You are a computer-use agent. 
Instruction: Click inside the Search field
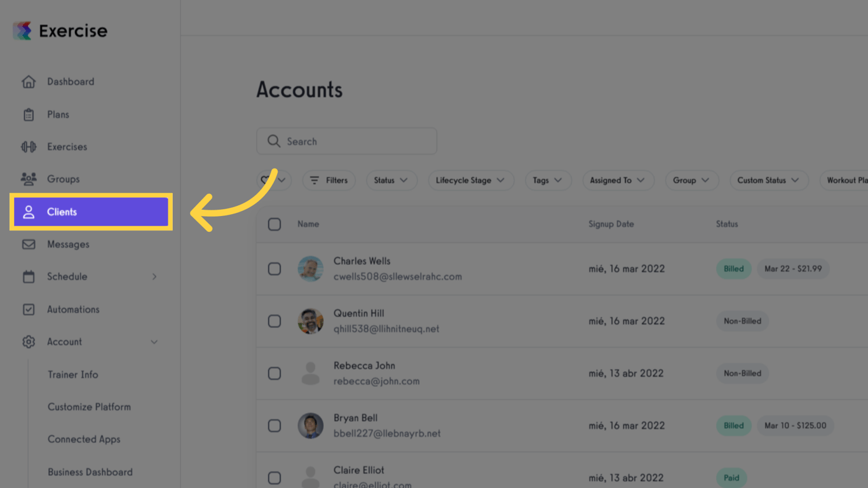tap(346, 141)
